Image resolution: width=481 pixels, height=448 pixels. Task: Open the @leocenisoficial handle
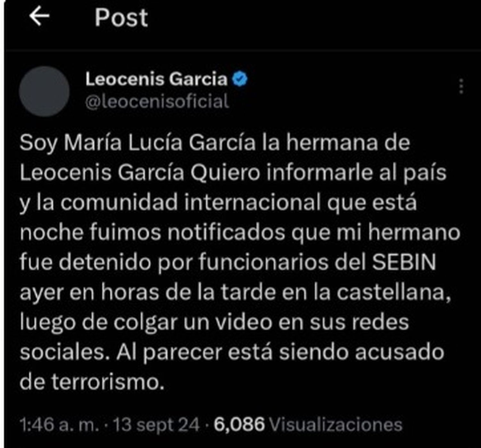[x=157, y=102]
